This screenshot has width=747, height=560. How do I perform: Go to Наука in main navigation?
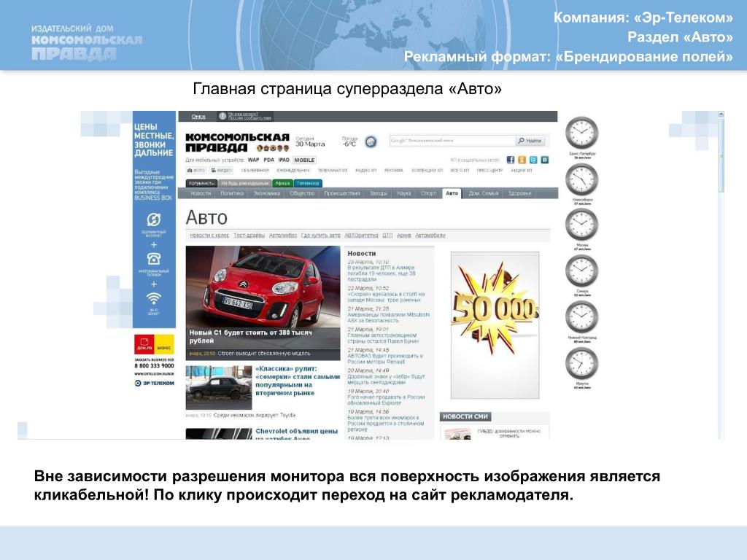click(x=404, y=193)
